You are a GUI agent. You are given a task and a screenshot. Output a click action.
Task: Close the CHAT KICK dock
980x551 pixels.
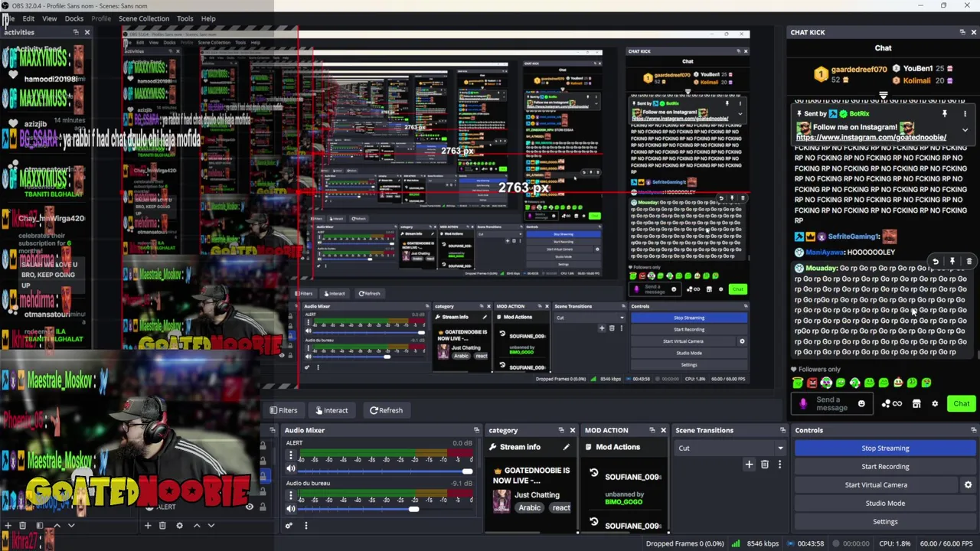pos(973,32)
